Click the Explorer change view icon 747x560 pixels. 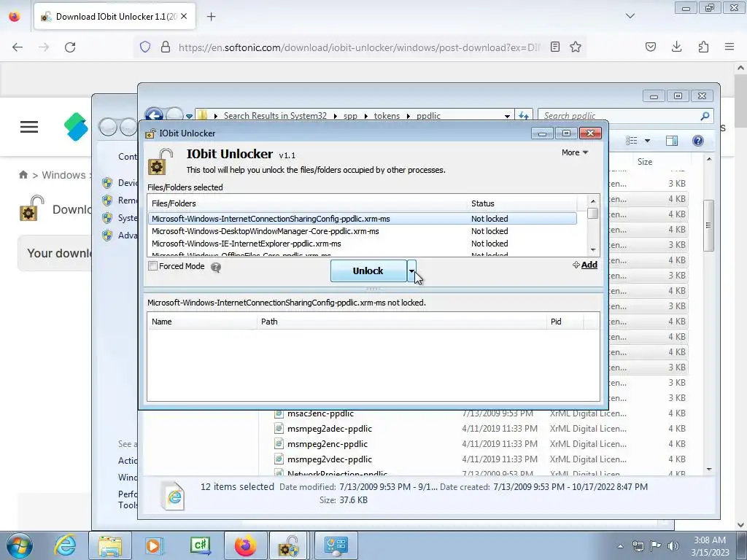click(632, 141)
